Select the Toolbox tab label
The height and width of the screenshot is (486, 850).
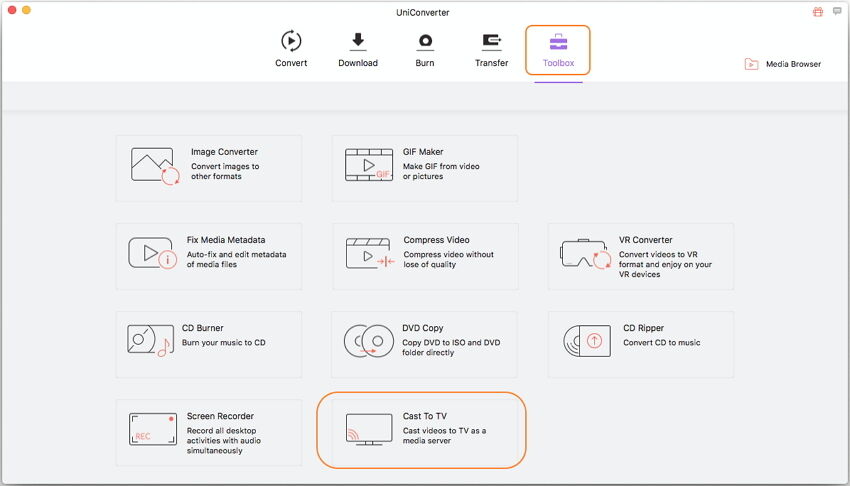[x=558, y=63]
